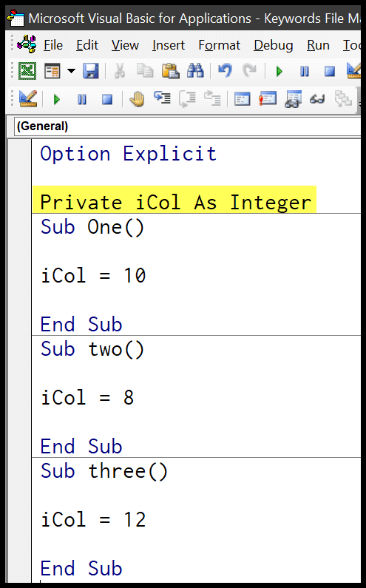Open View Microsoft Excel icon
Screen dimensions: 366x588
[27, 70]
